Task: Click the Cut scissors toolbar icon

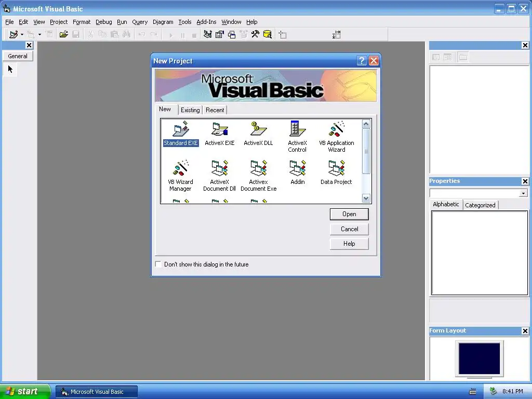Action: click(x=90, y=34)
